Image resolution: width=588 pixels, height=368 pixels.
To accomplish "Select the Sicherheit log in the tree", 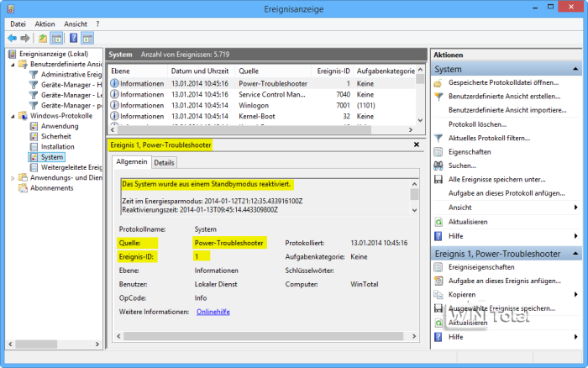I will coord(58,136).
